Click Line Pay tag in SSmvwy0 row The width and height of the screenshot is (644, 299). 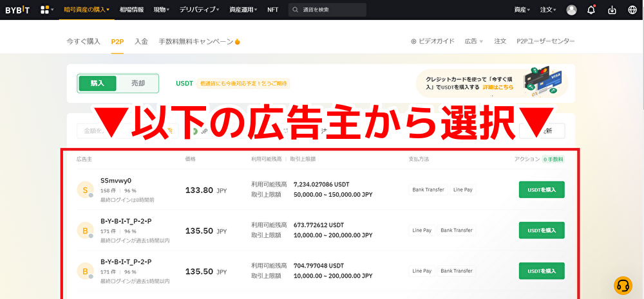pos(463,190)
